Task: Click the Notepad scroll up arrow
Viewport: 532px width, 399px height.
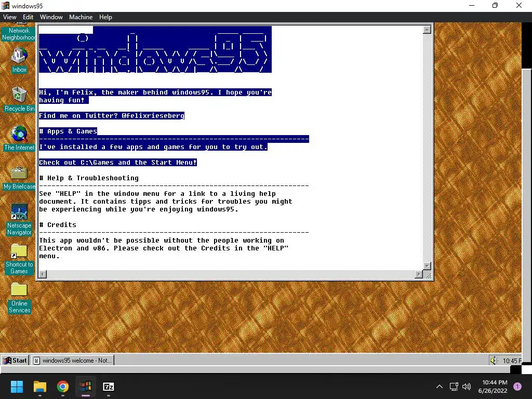Action: coord(427,30)
